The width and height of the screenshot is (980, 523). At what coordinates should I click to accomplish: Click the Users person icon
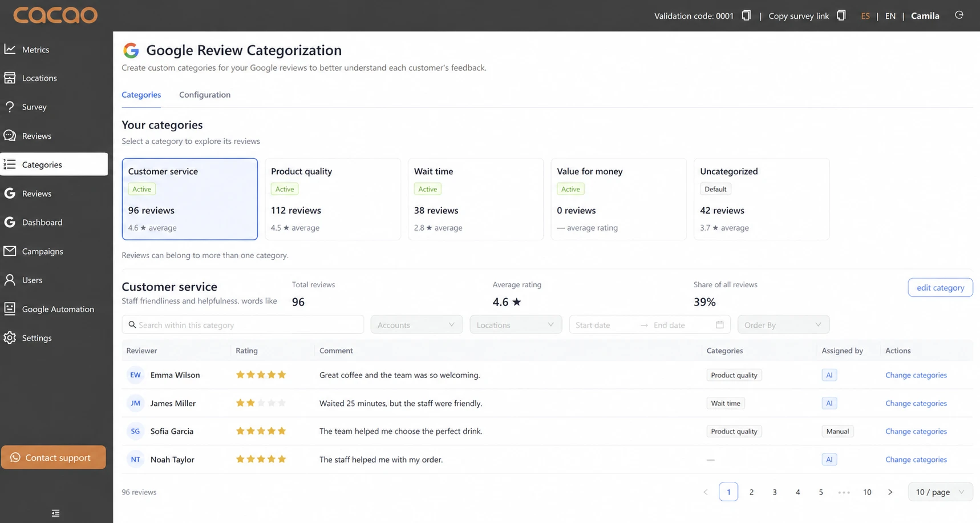[x=10, y=280]
